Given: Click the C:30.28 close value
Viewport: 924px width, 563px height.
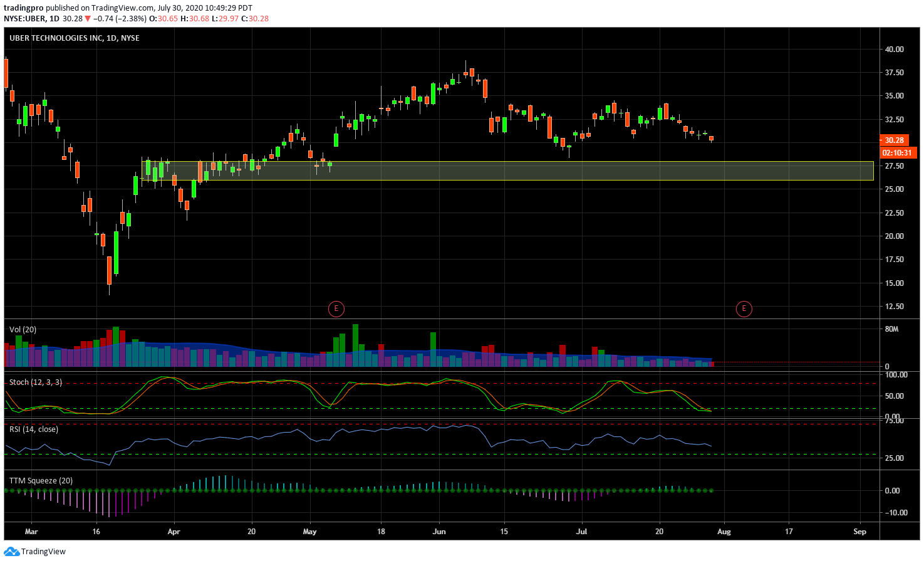Looking at the screenshot, I should click(x=255, y=19).
